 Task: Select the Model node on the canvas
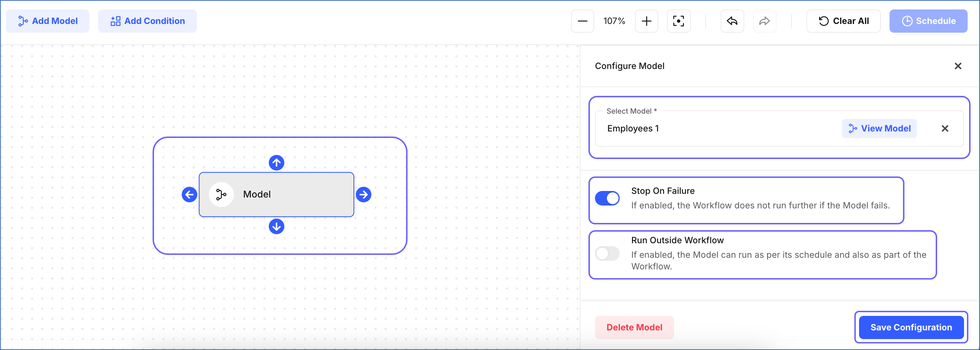click(x=276, y=194)
